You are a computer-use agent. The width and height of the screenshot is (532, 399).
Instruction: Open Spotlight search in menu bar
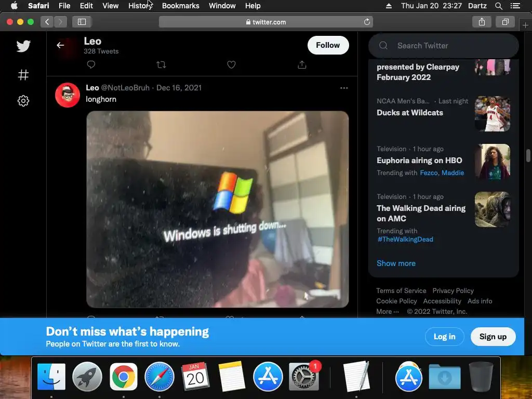tap(499, 6)
